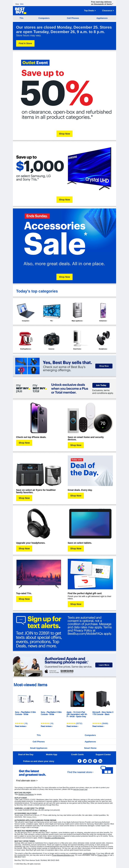Click Join Today membership button
The height and width of the screenshot is (868, 129).
coord(101,385)
